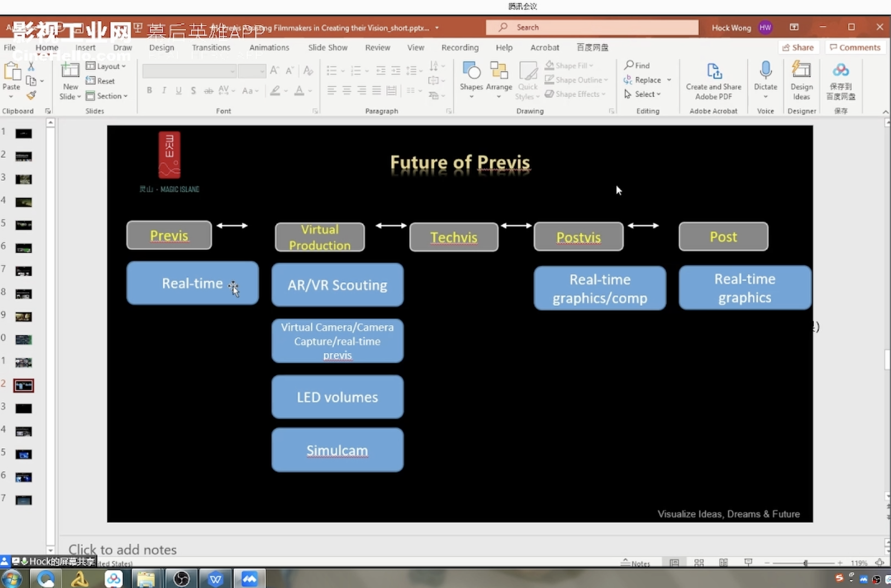
Task: Click the Share button
Action: 798,47
